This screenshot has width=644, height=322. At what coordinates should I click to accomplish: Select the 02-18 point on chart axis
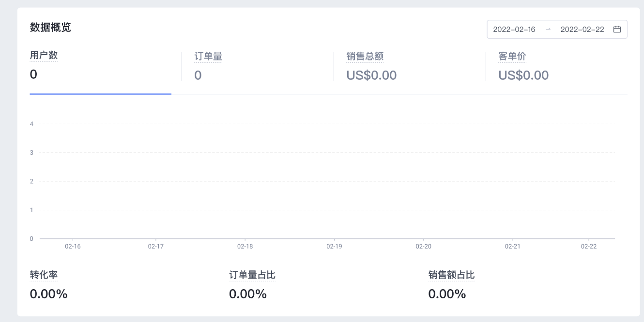click(245, 247)
